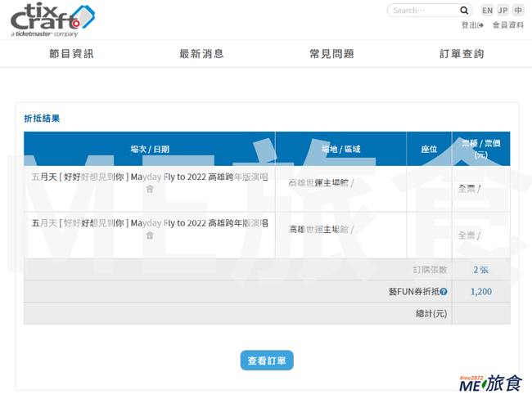Viewport: 532px width, 399px height.
Task: Click the 場次 / 日期 column header
Action: point(150,149)
